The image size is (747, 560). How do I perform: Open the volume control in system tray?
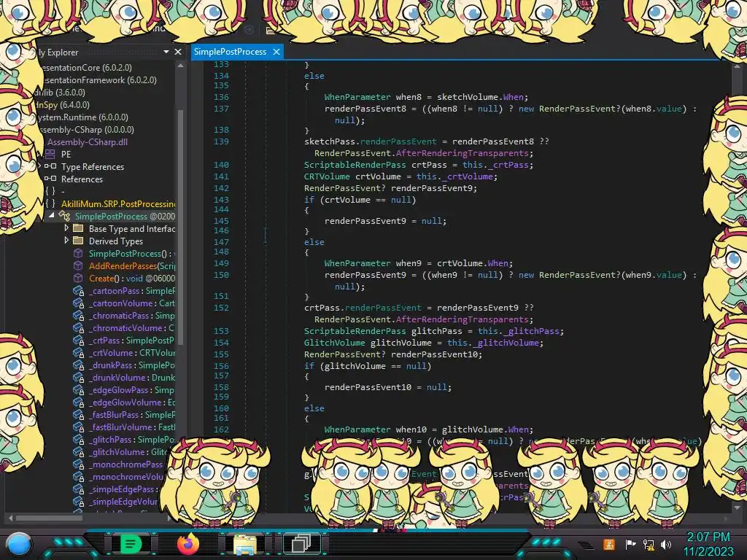[x=666, y=544]
